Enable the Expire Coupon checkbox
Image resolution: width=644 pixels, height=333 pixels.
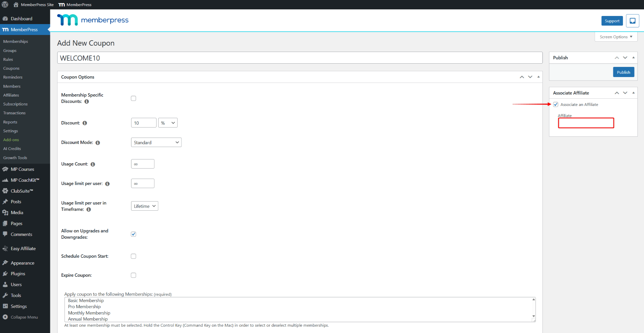pyautogui.click(x=133, y=275)
